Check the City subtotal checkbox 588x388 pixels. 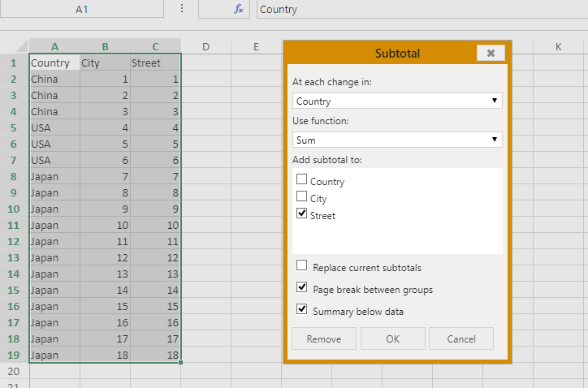tap(301, 196)
